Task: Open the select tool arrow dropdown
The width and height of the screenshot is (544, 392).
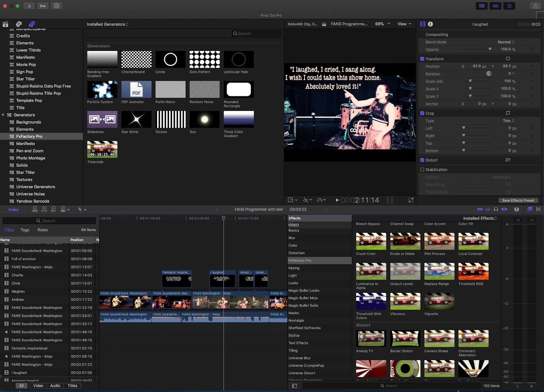Action: (x=82, y=210)
